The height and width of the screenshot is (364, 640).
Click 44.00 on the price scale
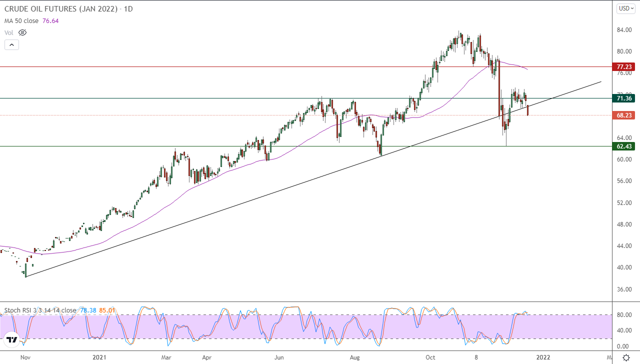pyautogui.click(x=624, y=246)
